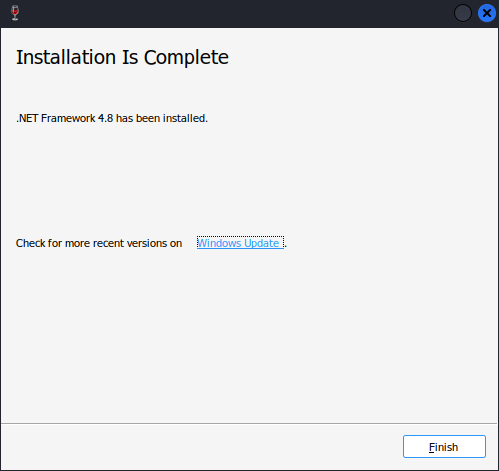Click the Check for more recent versions text
This screenshot has height=471, width=499.
pos(99,243)
